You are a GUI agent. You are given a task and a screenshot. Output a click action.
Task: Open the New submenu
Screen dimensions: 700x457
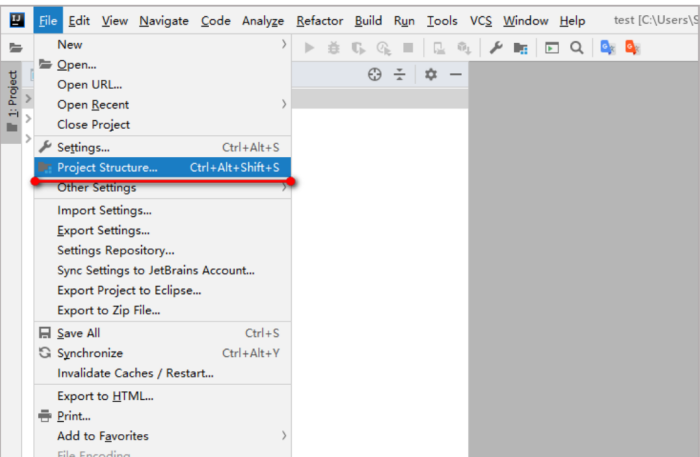(x=162, y=45)
